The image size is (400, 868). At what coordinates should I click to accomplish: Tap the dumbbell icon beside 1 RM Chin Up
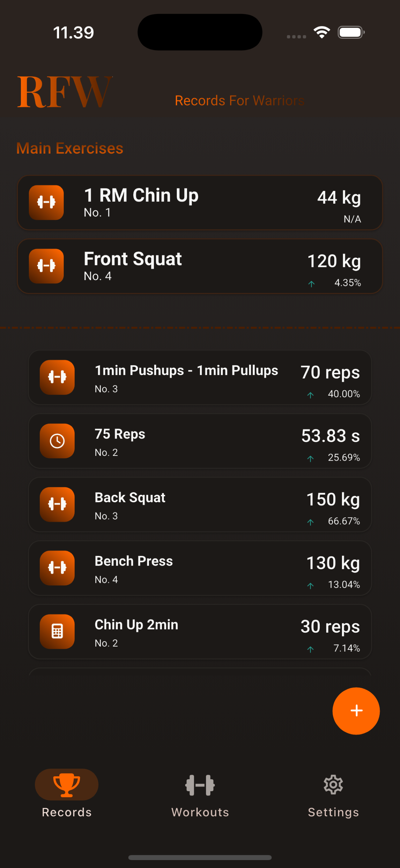(x=46, y=202)
